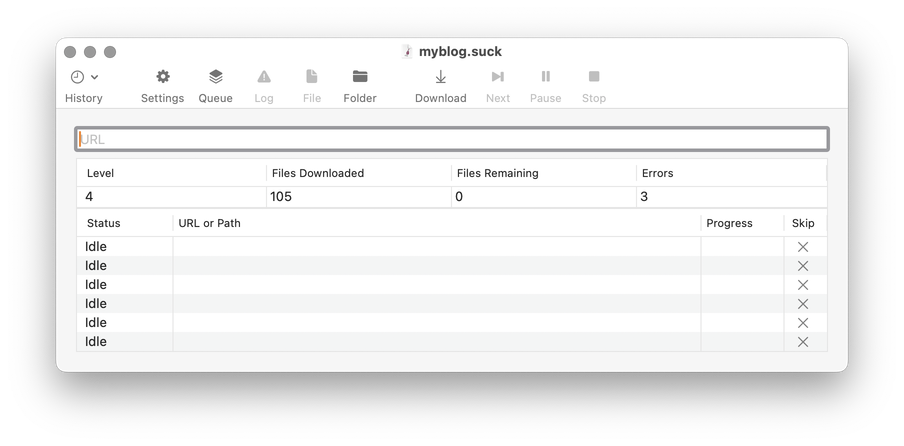Click the myblog.suck document title icon
The image size is (904, 446).
point(407,51)
